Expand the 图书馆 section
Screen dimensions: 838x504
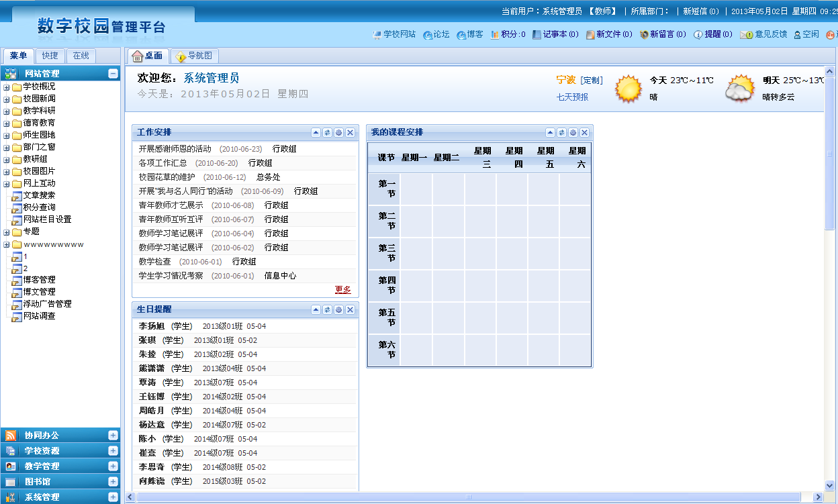coord(113,481)
